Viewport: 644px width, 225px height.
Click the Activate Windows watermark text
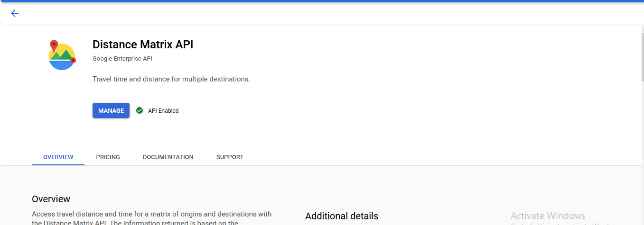tap(548, 216)
